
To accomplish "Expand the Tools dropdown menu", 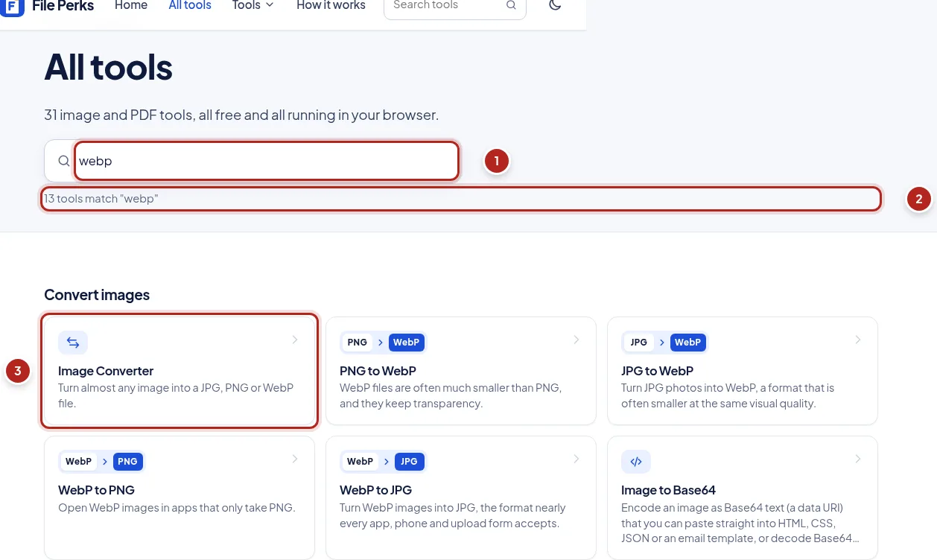I will pyautogui.click(x=253, y=5).
